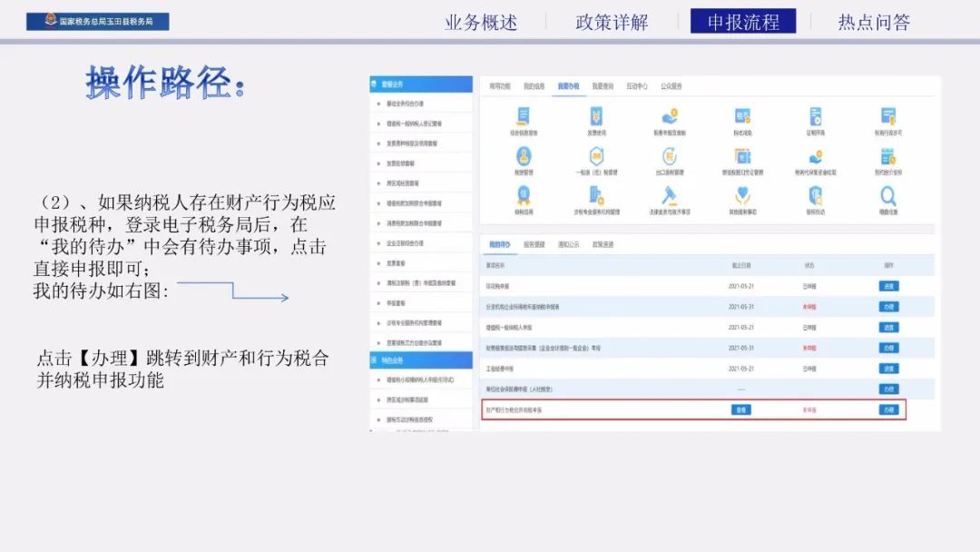Open the shield icon in the bottom icon row
Image resolution: width=980 pixels, height=552 pixels.
[x=816, y=196]
